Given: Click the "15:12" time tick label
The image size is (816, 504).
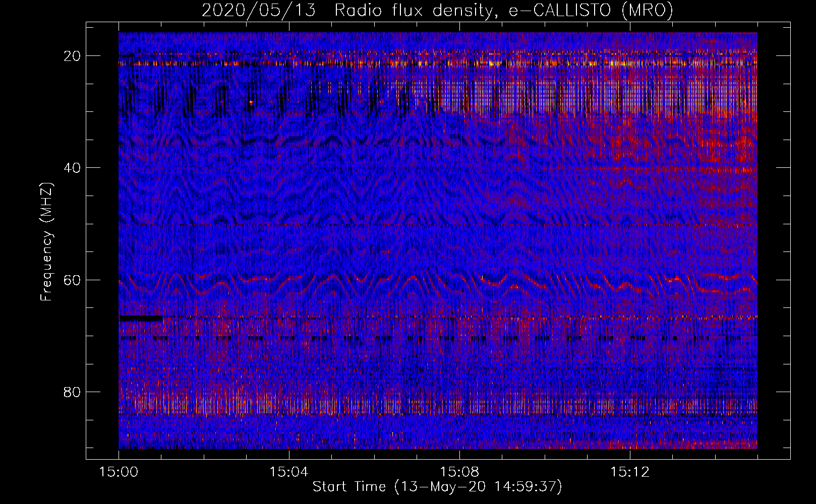Looking at the screenshot, I should (630, 472).
